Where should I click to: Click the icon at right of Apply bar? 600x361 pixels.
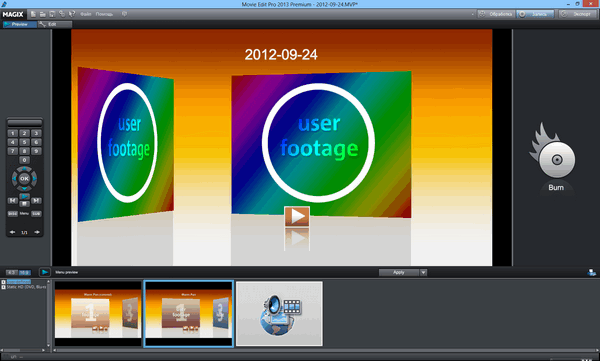pyautogui.click(x=592, y=272)
